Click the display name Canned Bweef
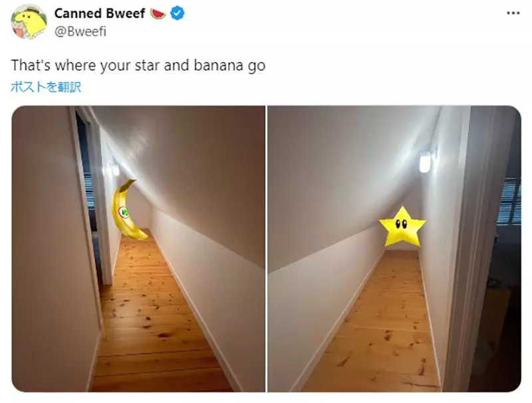Image resolution: width=532 pixels, height=403 pixels. (100, 13)
